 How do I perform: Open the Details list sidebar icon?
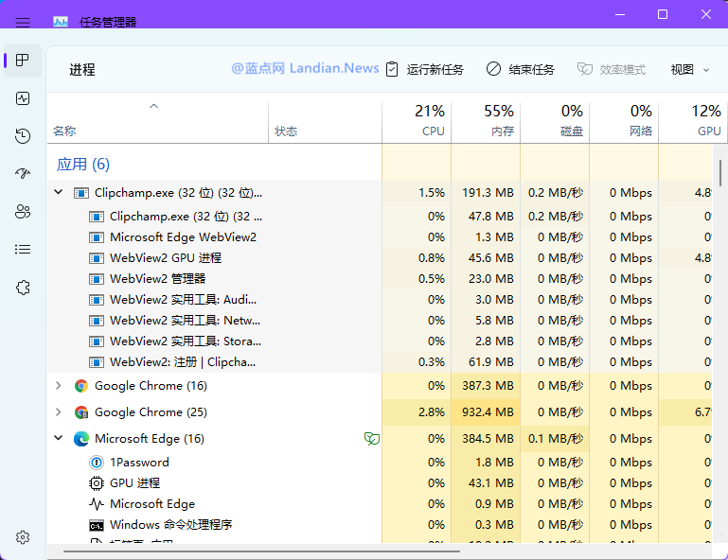click(23, 250)
